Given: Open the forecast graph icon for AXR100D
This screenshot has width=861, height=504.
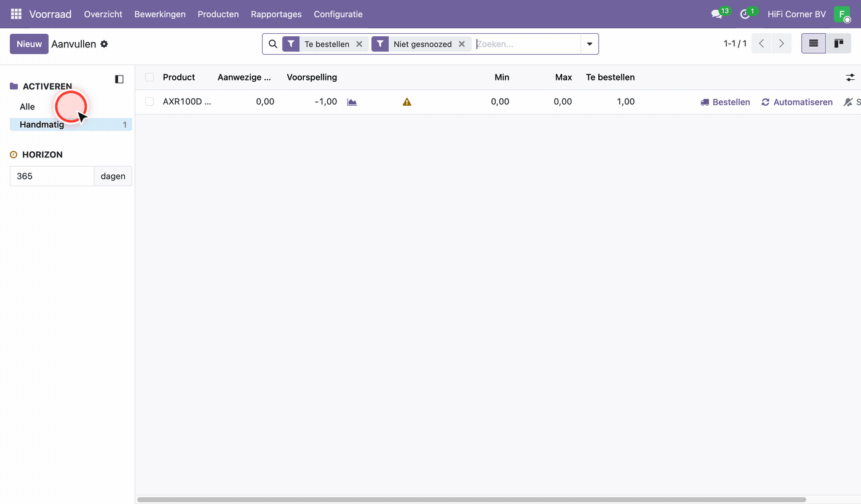Looking at the screenshot, I should click(352, 102).
